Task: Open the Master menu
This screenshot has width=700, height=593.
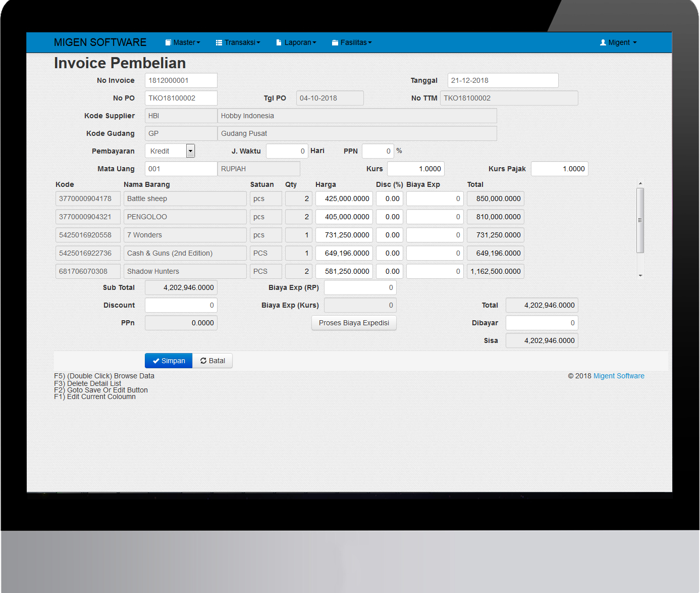Action: 183,42
